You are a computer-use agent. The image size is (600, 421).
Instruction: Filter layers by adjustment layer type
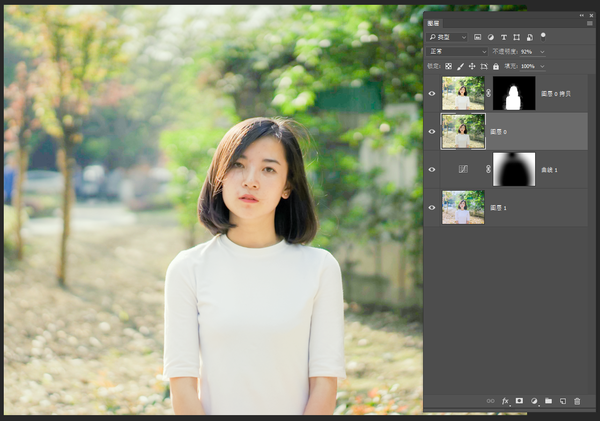[491, 37]
